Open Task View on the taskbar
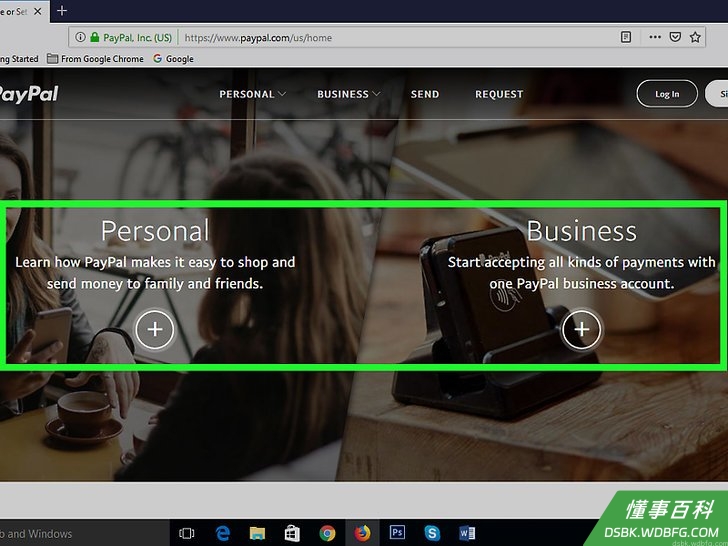 (x=187, y=533)
